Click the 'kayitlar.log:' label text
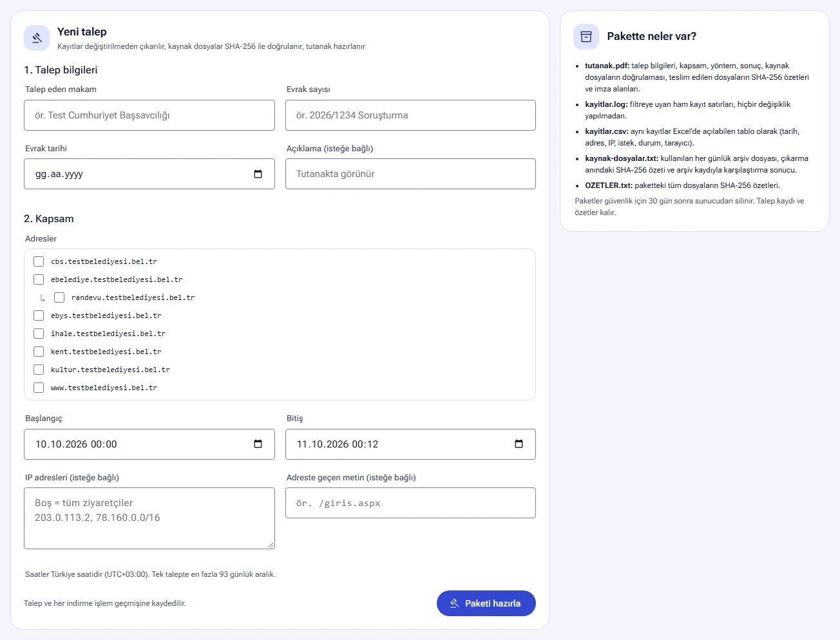Screen dimensions: 840x640 pyautogui.click(x=606, y=104)
